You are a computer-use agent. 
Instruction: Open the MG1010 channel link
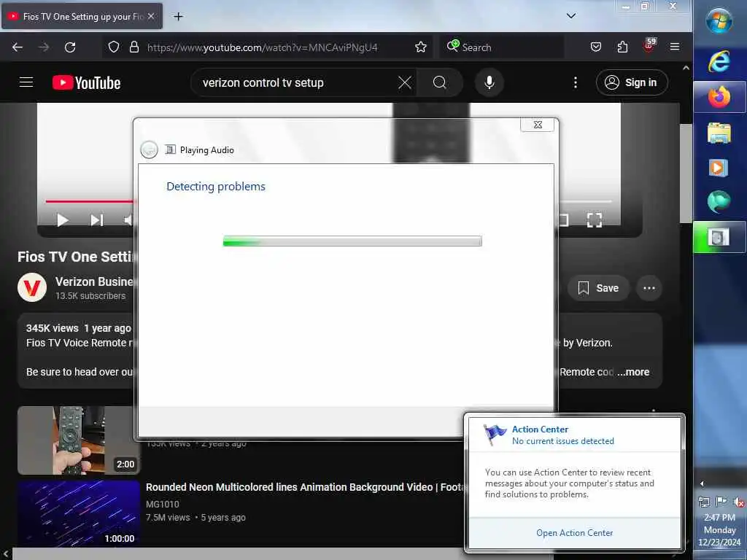click(163, 505)
